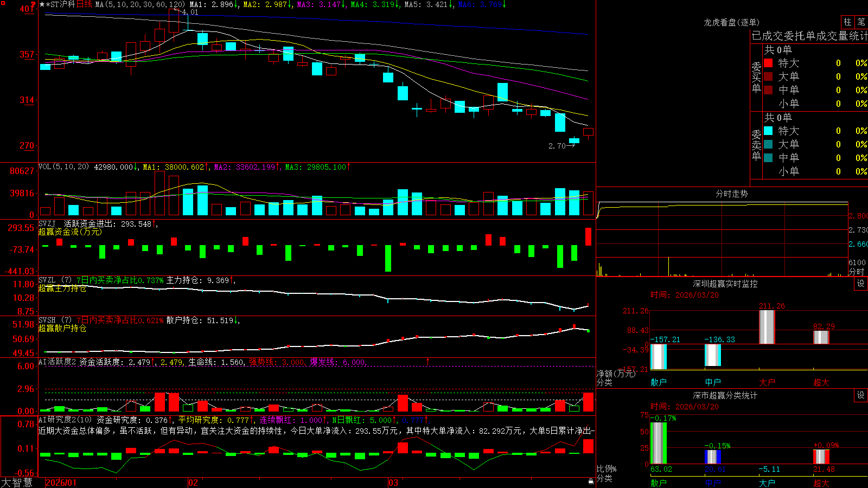Click the 4.01 high price annotation
868x488 pixels.
click(190, 12)
